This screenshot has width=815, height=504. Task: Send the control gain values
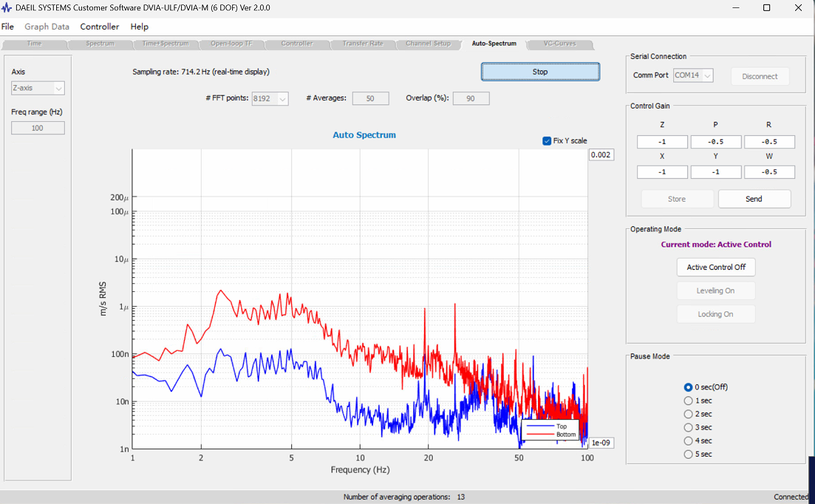754,199
